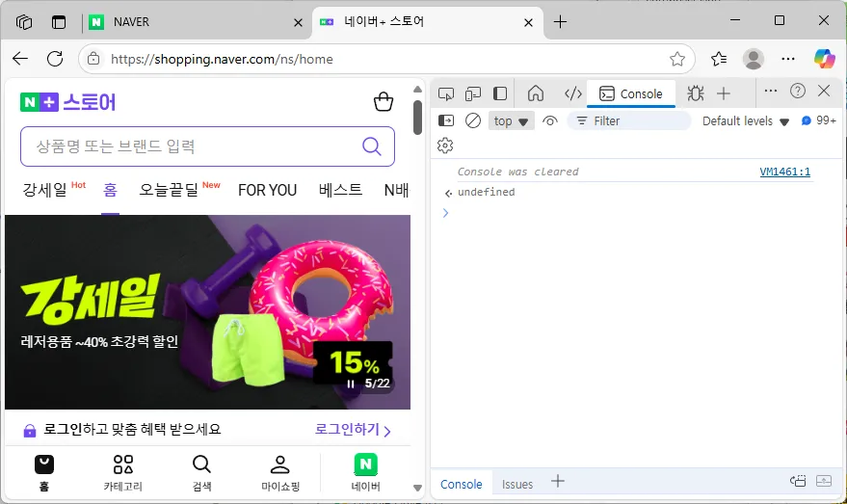847x504 pixels.
Task: Click the page scrollbar thumb
Action: (x=417, y=118)
